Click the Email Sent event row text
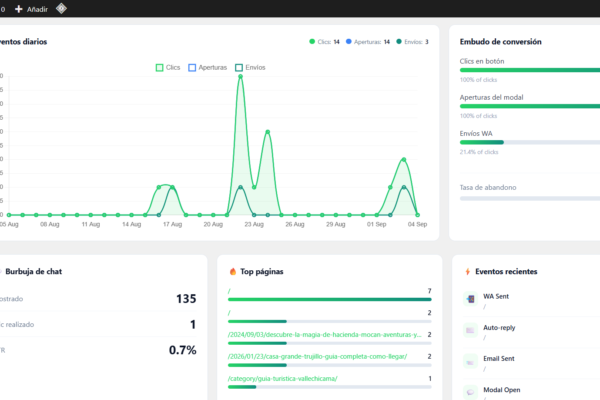600x400 pixels. tap(499, 359)
